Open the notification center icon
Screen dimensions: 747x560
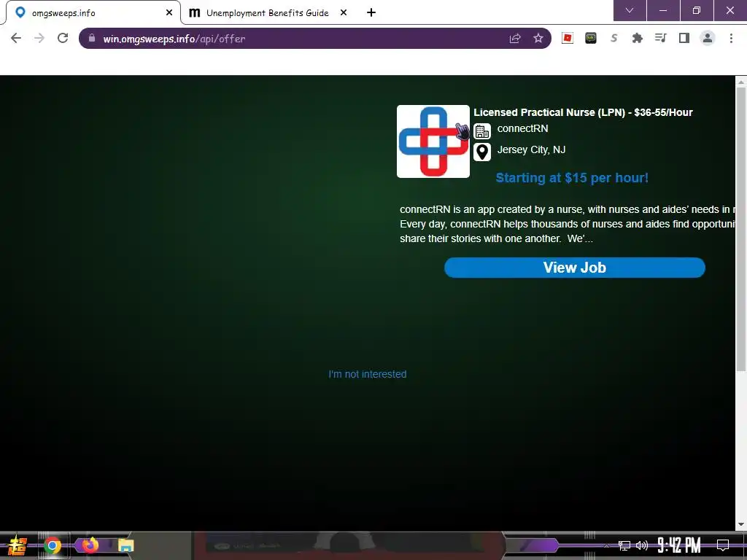click(x=723, y=545)
